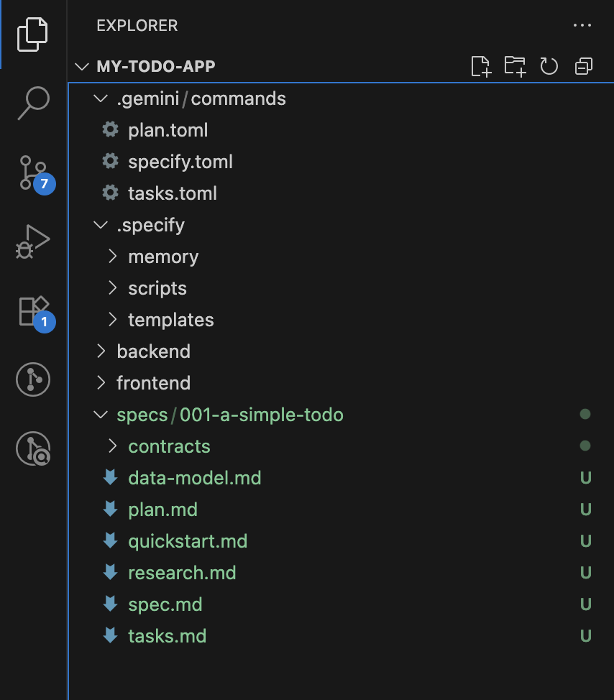Open tasks.md file
Screen dimensions: 614x700
(x=168, y=636)
